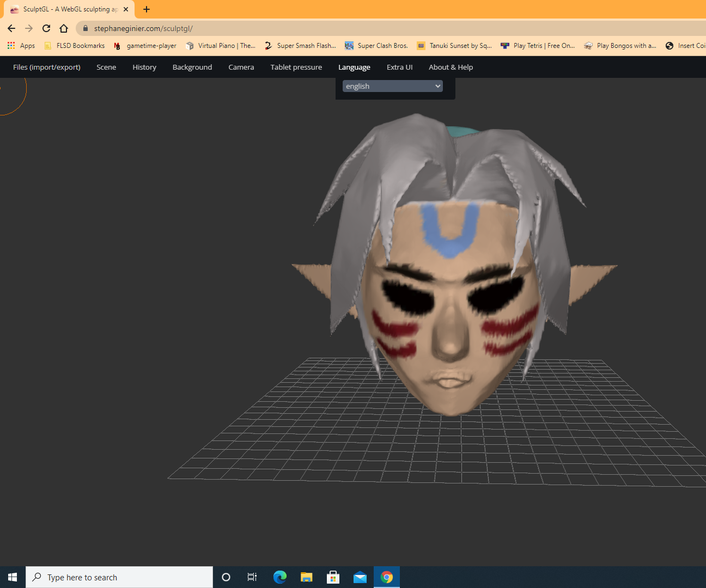Select the Virtual Piano bookmark icon
Image resolution: width=706 pixels, height=588 pixels.
[x=190, y=46]
